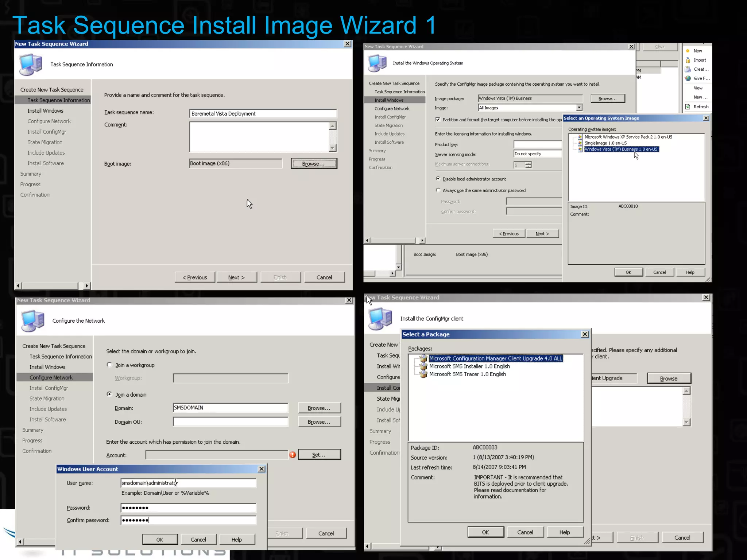This screenshot has width=747, height=560.
Task: Click OK in Select an Operating System Image
Action: [628, 272]
